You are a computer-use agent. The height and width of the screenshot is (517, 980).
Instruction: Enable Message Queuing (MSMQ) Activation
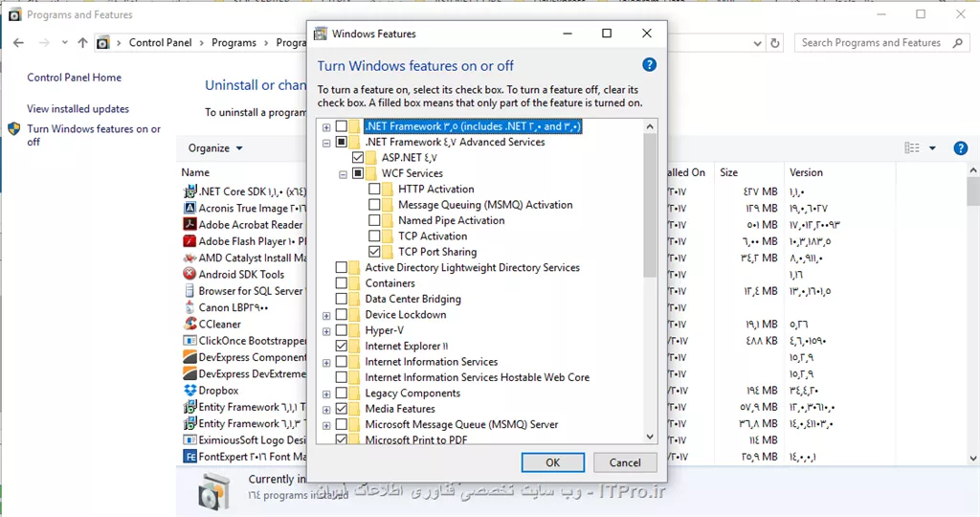374,205
